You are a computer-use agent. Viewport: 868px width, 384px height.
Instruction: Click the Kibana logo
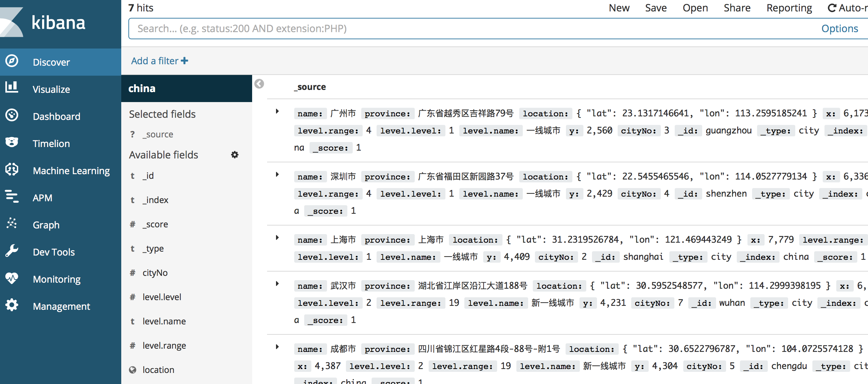[43, 23]
